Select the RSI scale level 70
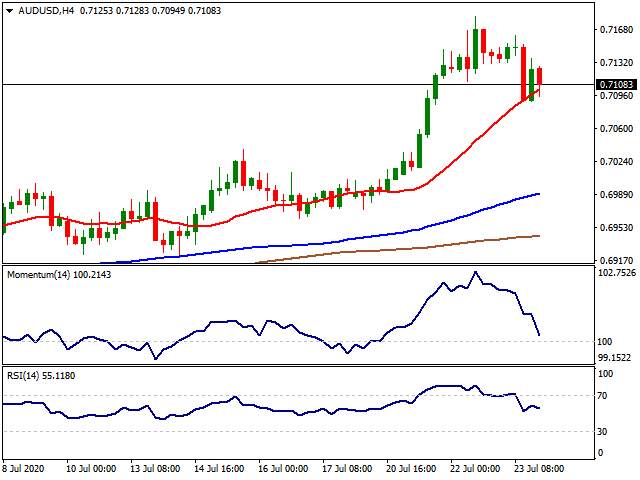 coord(602,396)
